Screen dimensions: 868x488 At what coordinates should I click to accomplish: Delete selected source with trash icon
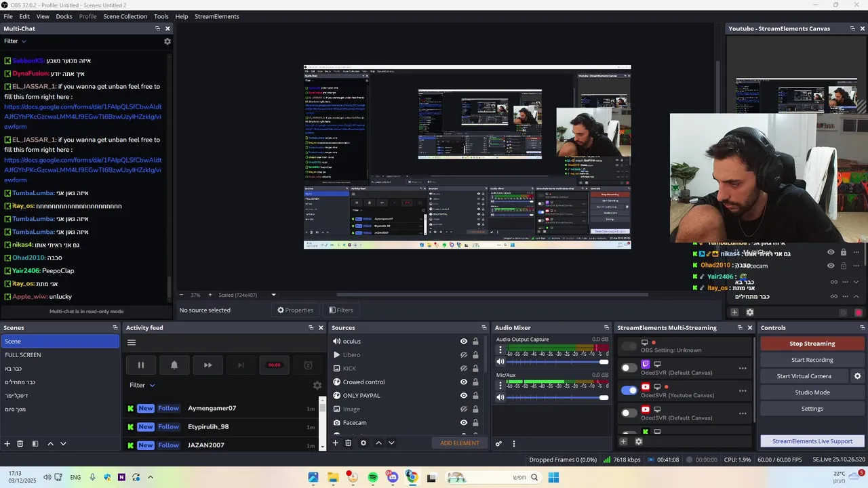pyautogui.click(x=348, y=443)
